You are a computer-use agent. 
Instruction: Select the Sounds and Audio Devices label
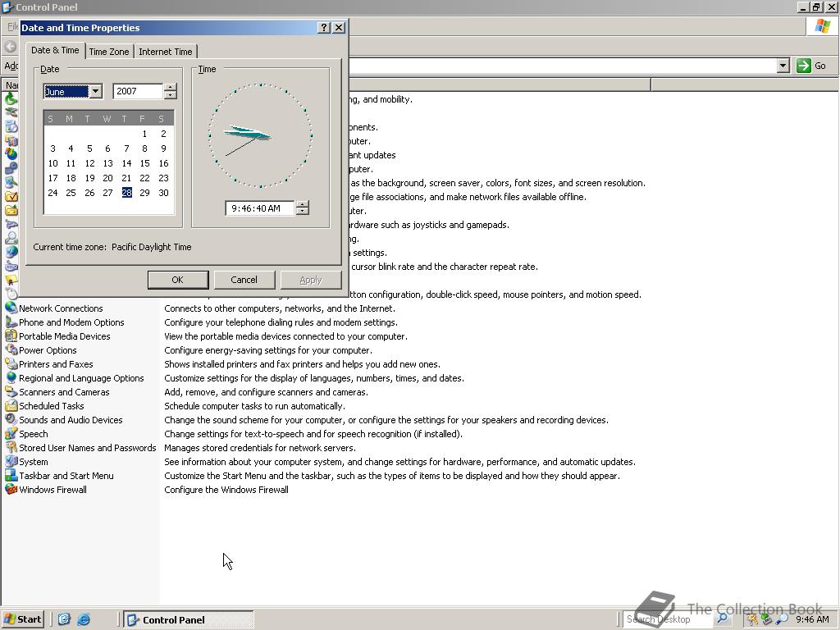pos(71,420)
